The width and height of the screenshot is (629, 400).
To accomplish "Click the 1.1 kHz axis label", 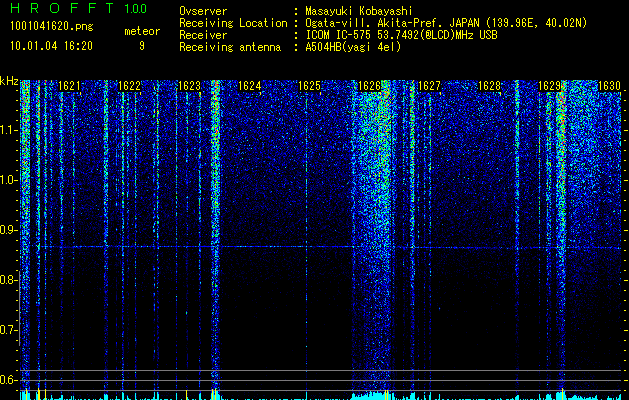I will tap(8, 130).
